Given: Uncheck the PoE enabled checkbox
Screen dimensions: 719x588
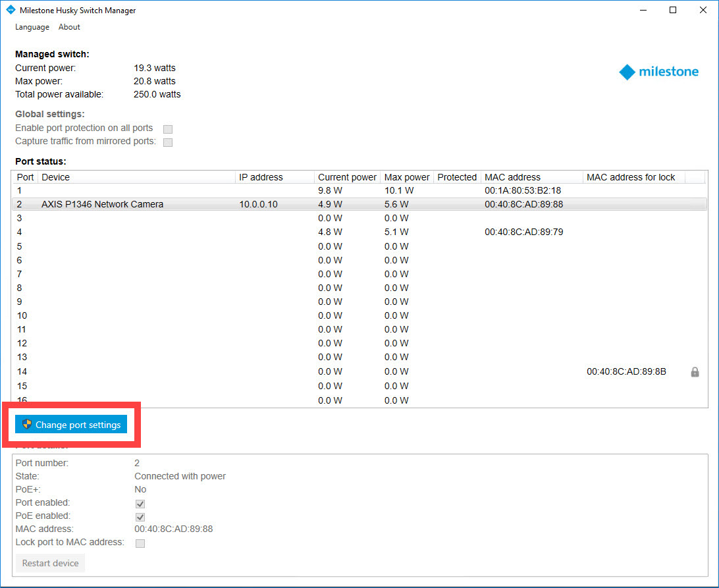Looking at the screenshot, I should click(140, 517).
